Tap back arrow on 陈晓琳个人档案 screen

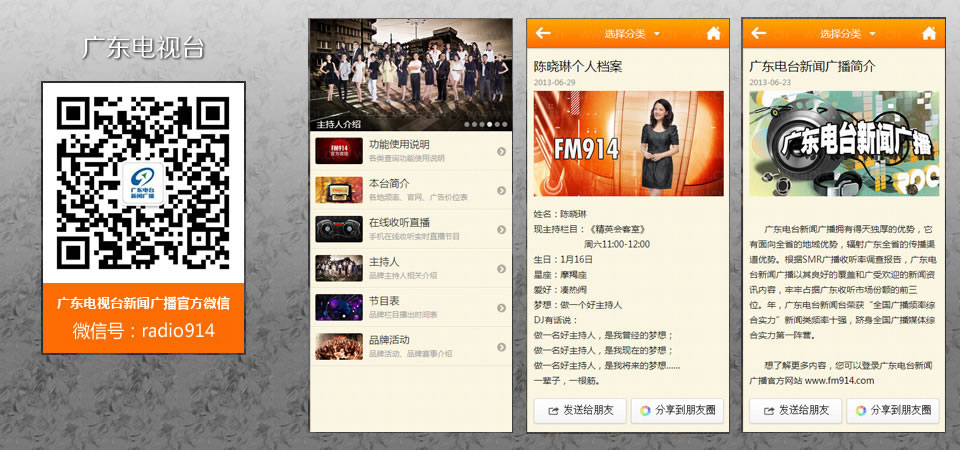(543, 33)
